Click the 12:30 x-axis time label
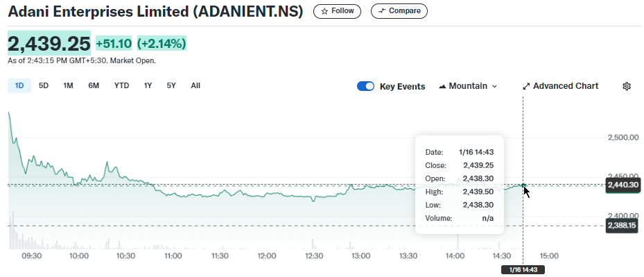This screenshot has width=644, height=277. (x=314, y=256)
